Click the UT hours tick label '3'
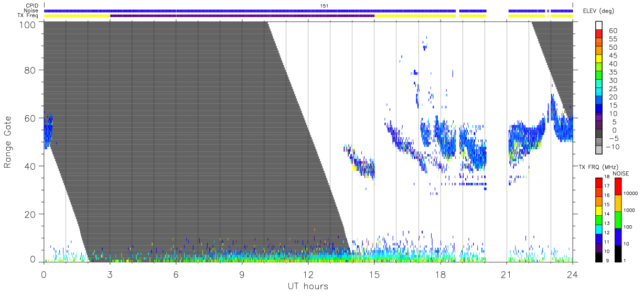This screenshot has width=644, height=297. tap(110, 273)
